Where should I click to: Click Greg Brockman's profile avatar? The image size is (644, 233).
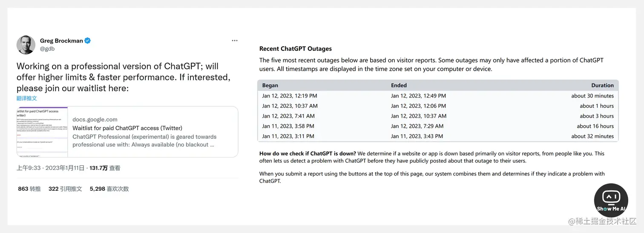26,45
